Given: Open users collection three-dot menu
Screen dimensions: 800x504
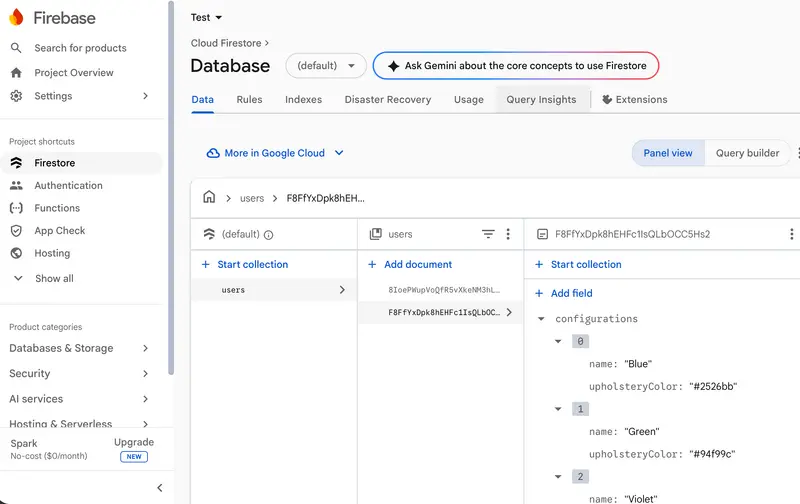Looking at the screenshot, I should click(508, 234).
